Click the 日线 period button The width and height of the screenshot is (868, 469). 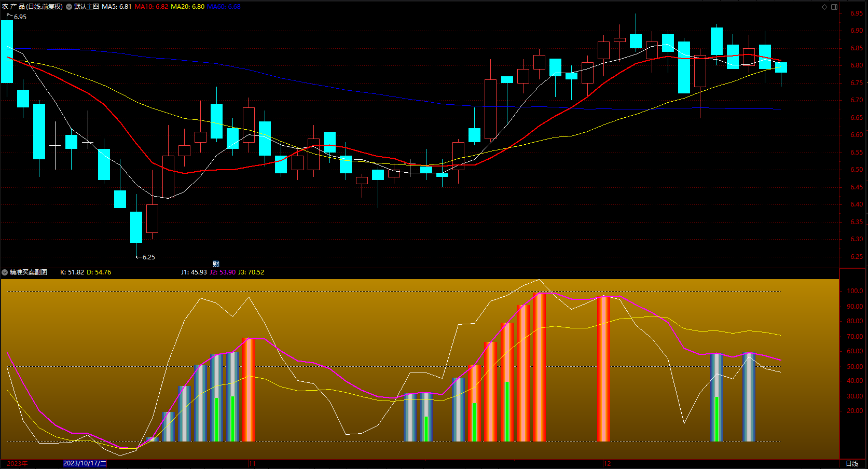(852, 464)
